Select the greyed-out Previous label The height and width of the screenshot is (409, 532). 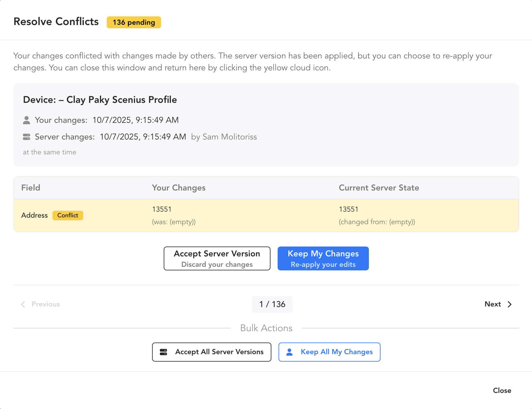click(46, 304)
